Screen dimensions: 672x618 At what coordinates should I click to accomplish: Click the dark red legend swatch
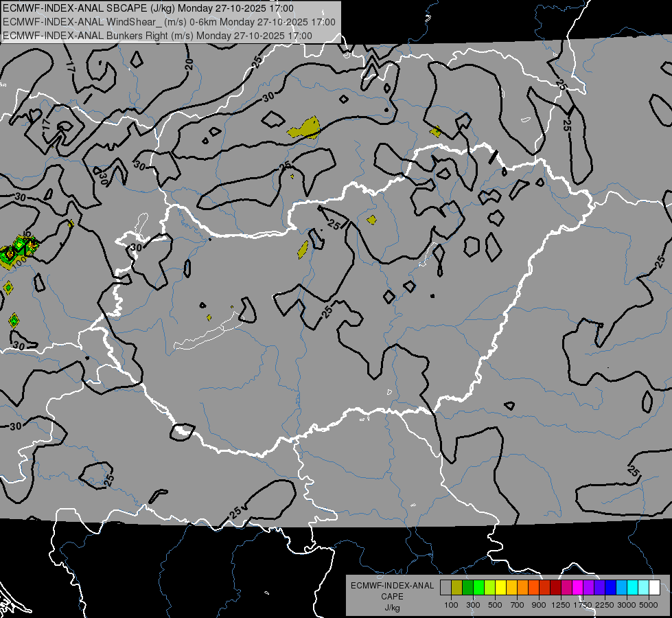click(x=556, y=588)
